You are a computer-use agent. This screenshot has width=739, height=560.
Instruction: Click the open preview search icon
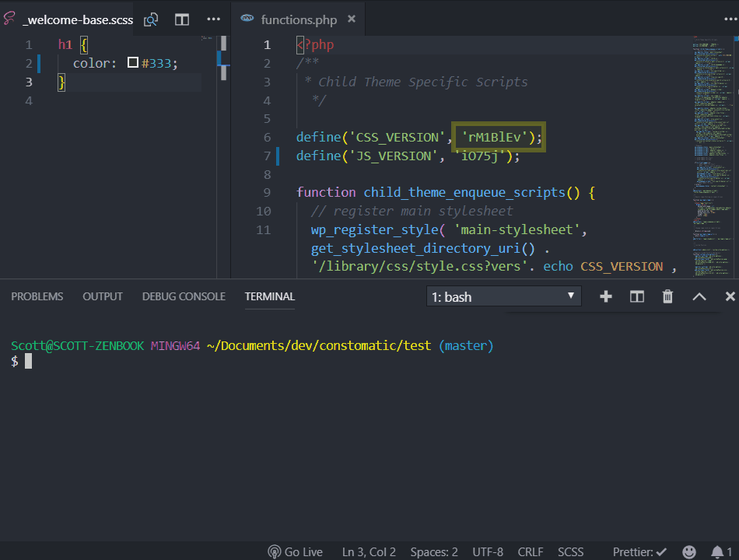(151, 19)
